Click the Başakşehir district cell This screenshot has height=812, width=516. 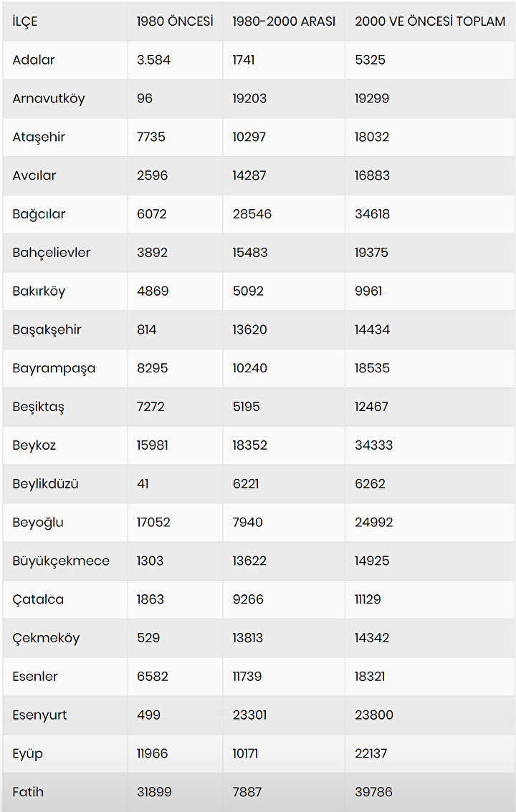pos(47,330)
